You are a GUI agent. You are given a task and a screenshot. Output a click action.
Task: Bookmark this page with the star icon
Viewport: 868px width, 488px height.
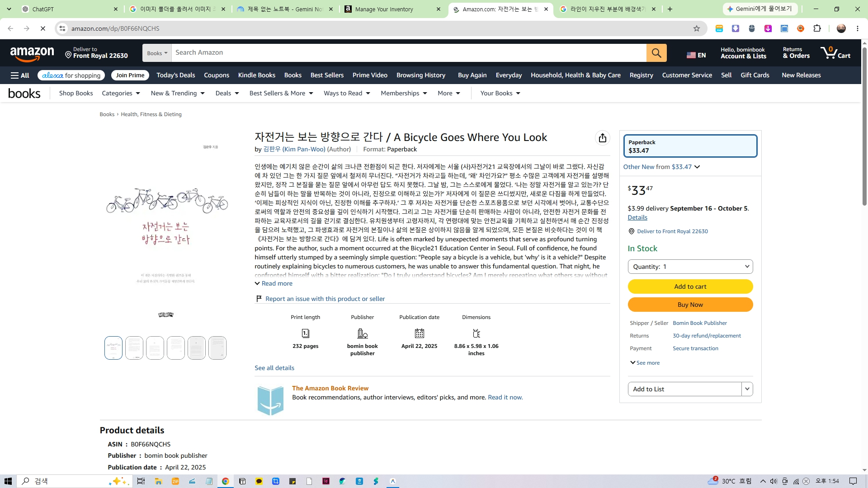point(697,28)
